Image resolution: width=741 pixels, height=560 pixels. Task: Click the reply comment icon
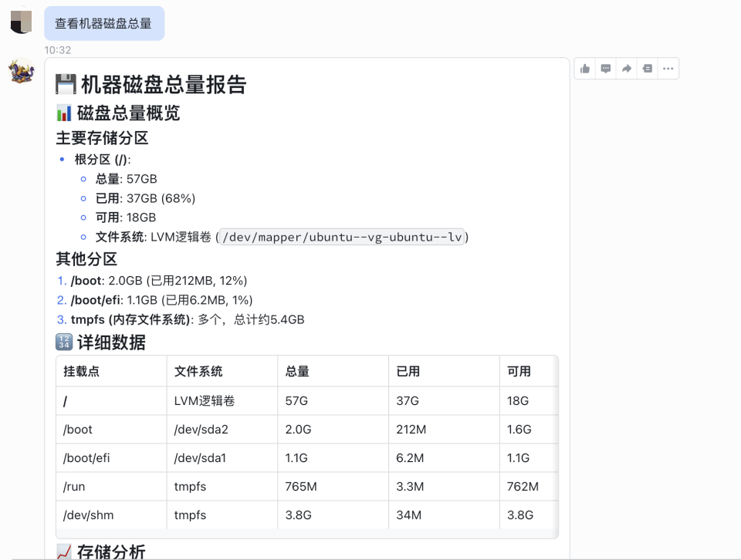[605, 69]
